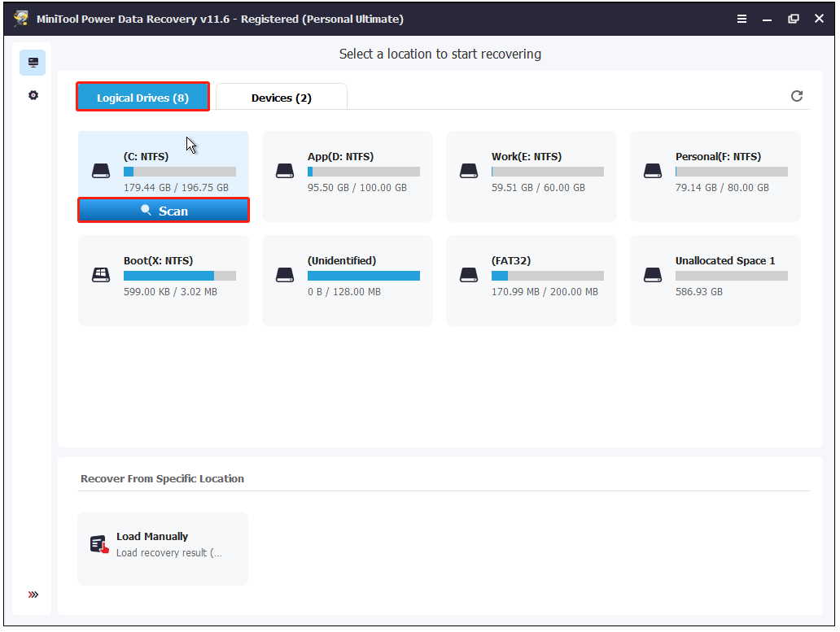Select the Work(E: NTFS) drive icon

click(469, 172)
